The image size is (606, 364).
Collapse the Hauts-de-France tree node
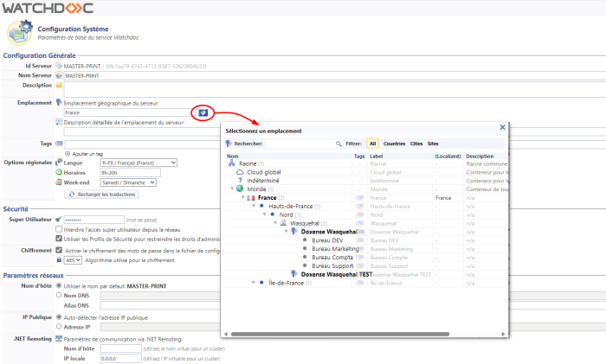(x=253, y=206)
